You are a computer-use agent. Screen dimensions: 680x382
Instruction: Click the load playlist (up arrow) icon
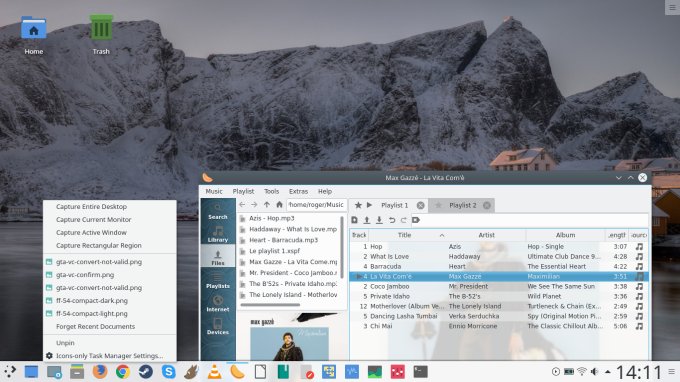click(x=367, y=220)
